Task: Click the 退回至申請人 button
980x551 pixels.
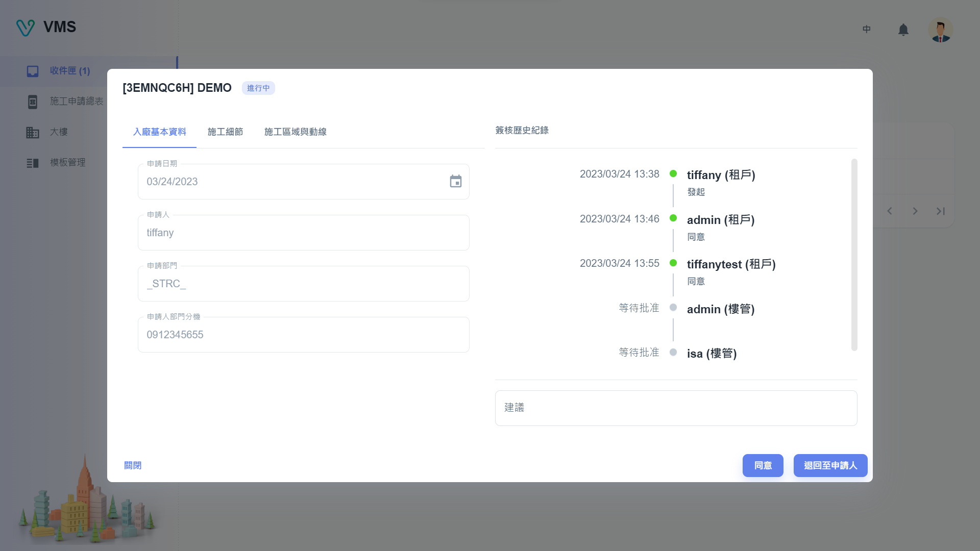Action: tap(830, 465)
